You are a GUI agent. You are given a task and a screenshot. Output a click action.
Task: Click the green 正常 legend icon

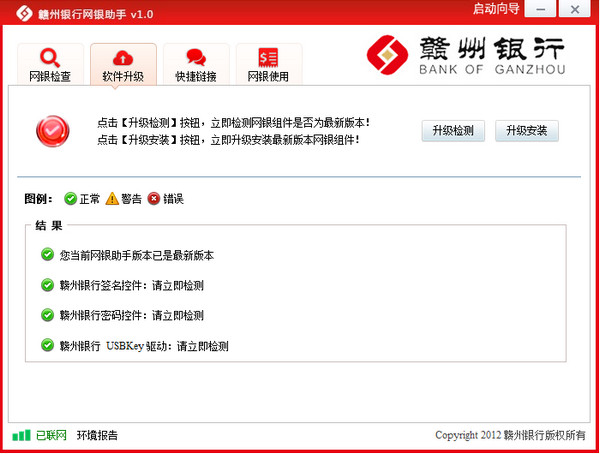tap(70, 199)
